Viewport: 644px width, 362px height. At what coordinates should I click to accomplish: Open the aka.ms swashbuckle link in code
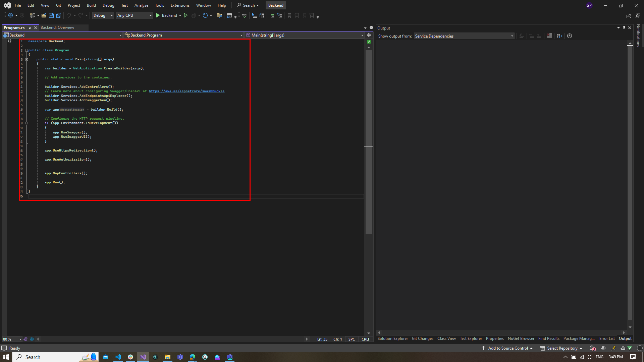point(186,91)
